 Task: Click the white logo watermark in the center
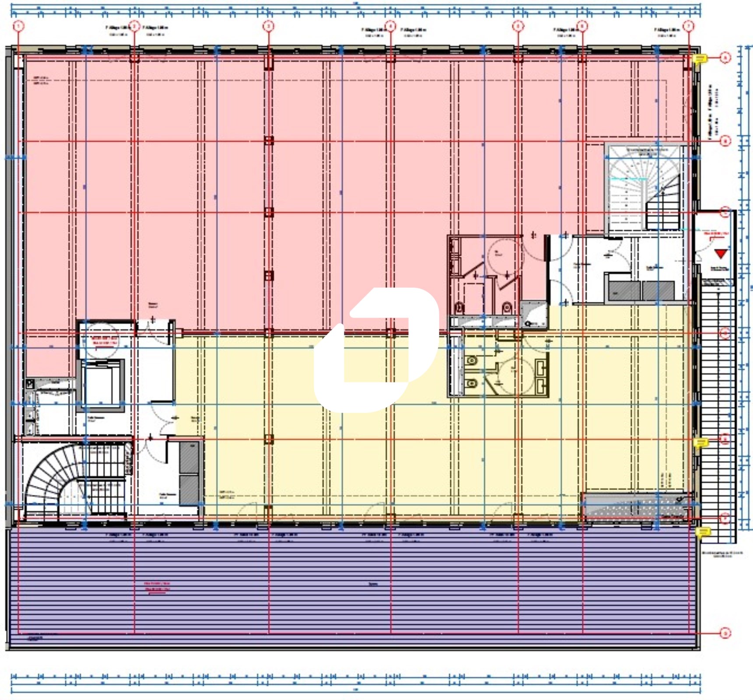(376, 350)
